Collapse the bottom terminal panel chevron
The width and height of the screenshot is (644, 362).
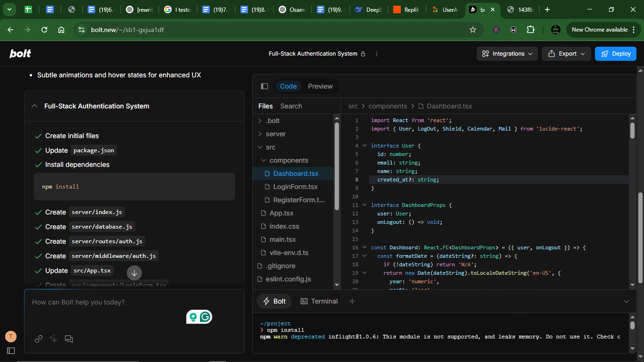click(x=627, y=301)
